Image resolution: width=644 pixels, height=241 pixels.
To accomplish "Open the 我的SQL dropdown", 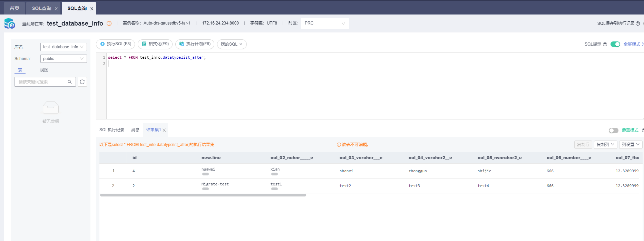I will tap(232, 44).
